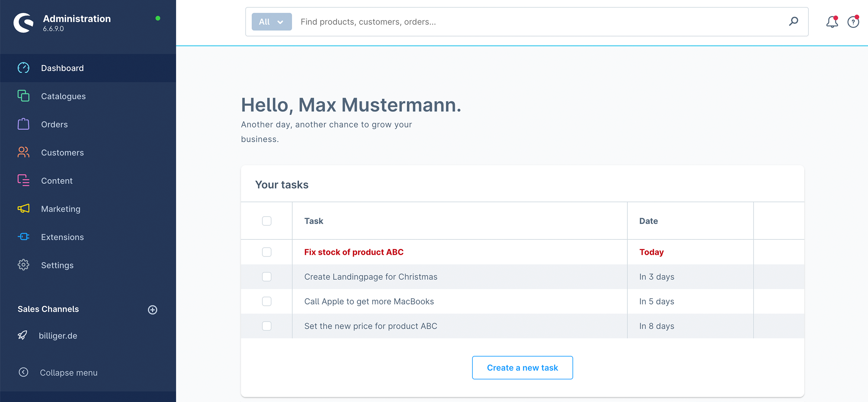The width and height of the screenshot is (868, 402).
Task: Open the billiger.de sales channel
Action: point(58,336)
